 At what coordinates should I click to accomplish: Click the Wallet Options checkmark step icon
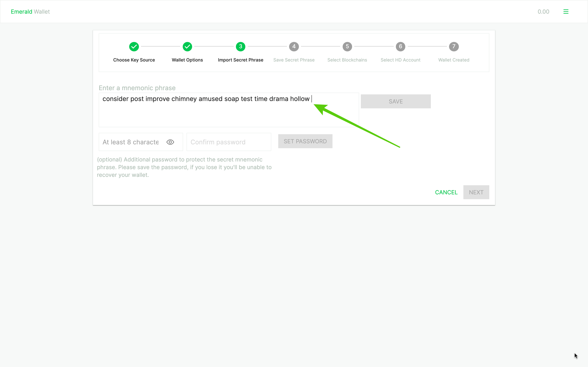[187, 46]
